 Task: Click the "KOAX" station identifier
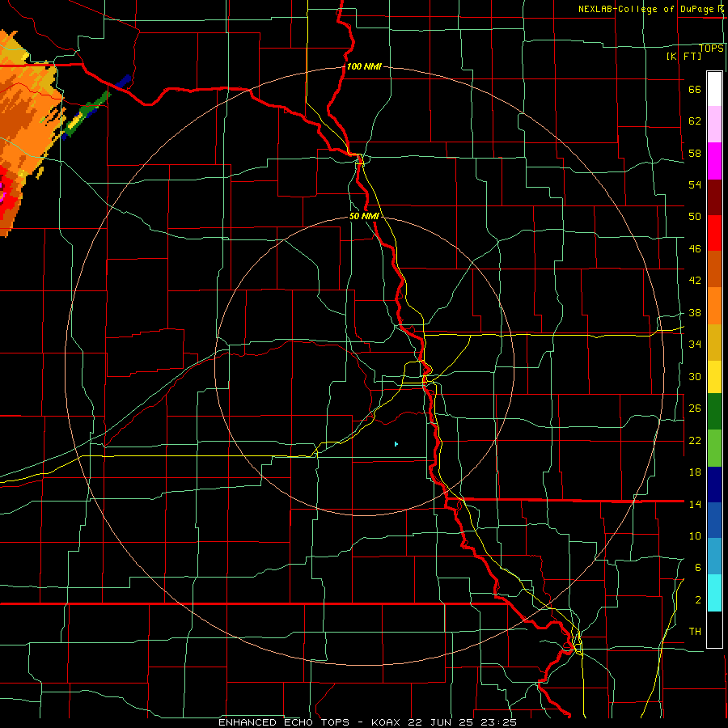pos(387,722)
